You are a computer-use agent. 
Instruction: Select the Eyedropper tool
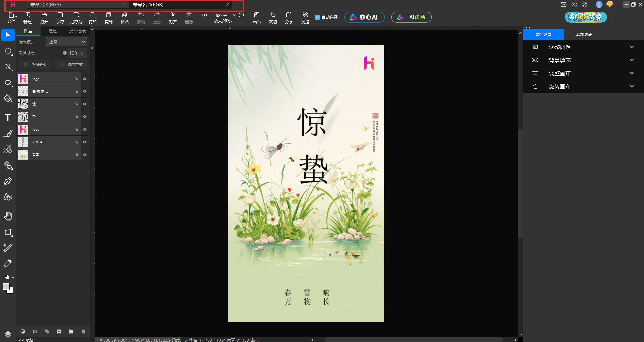8,263
